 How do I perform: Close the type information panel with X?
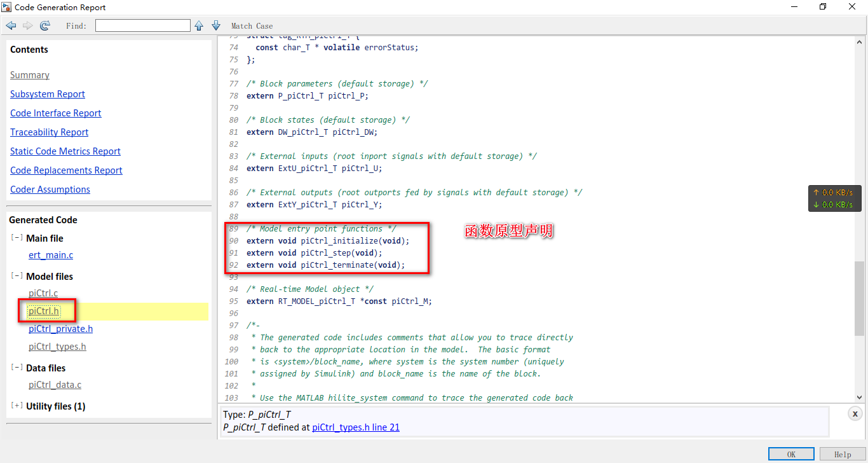855,413
